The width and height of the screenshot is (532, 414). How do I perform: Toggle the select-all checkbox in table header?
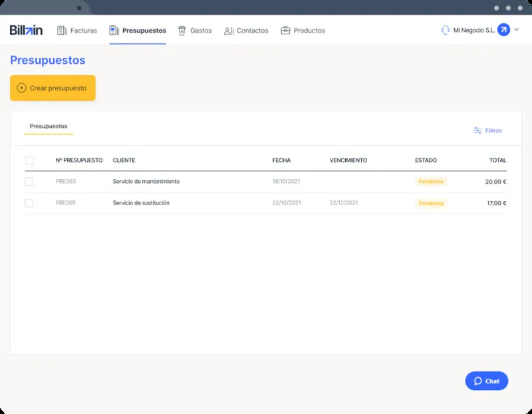30,160
